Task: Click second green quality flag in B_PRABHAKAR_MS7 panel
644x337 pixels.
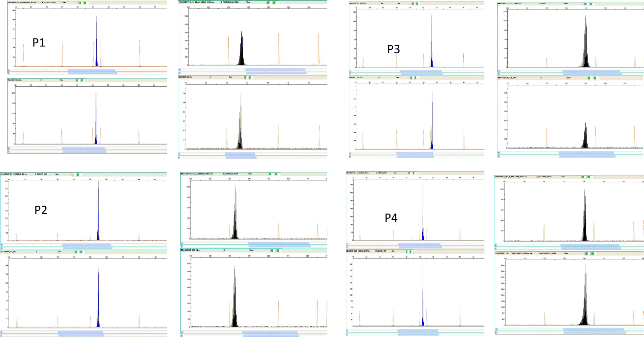Action: coord(85,3)
